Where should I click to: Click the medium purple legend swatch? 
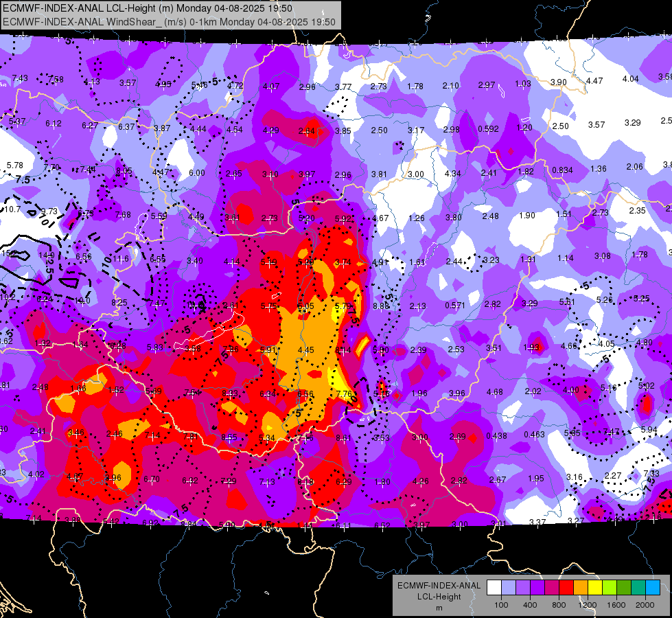[523, 588]
